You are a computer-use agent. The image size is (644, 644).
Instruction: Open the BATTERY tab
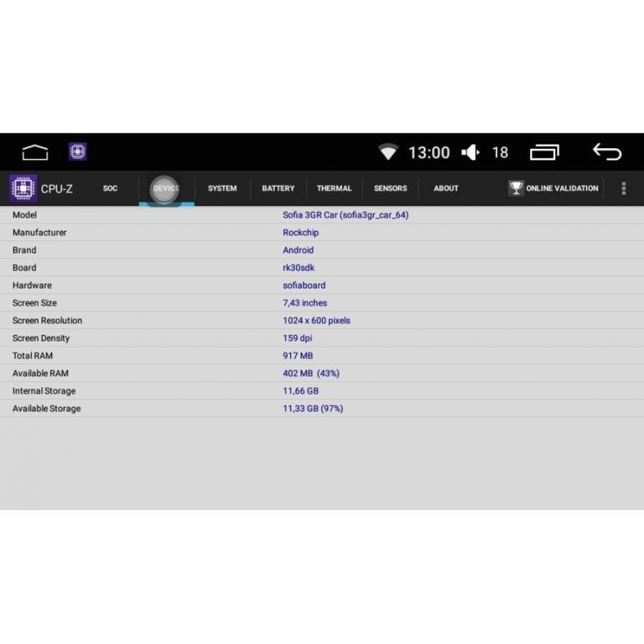point(278,188)
